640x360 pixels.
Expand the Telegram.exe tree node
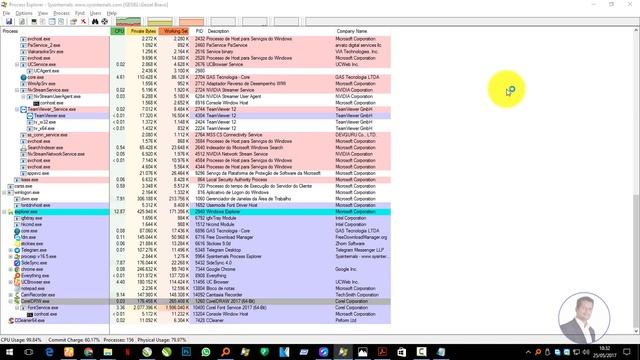point(11,250)
